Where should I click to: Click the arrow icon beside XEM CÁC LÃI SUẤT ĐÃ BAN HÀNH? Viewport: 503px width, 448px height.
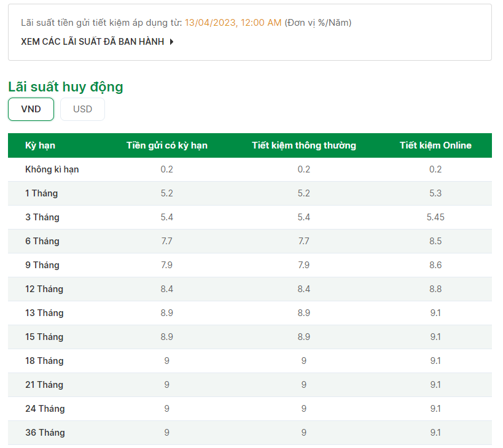coord(171,42)
